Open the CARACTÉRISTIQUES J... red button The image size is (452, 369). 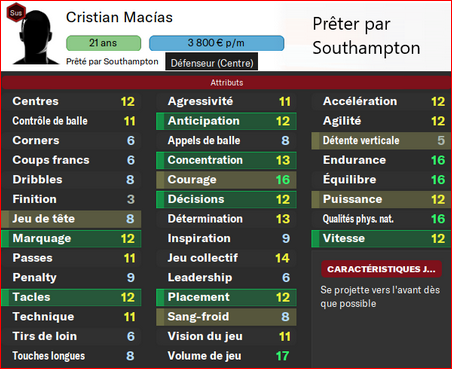381,269
